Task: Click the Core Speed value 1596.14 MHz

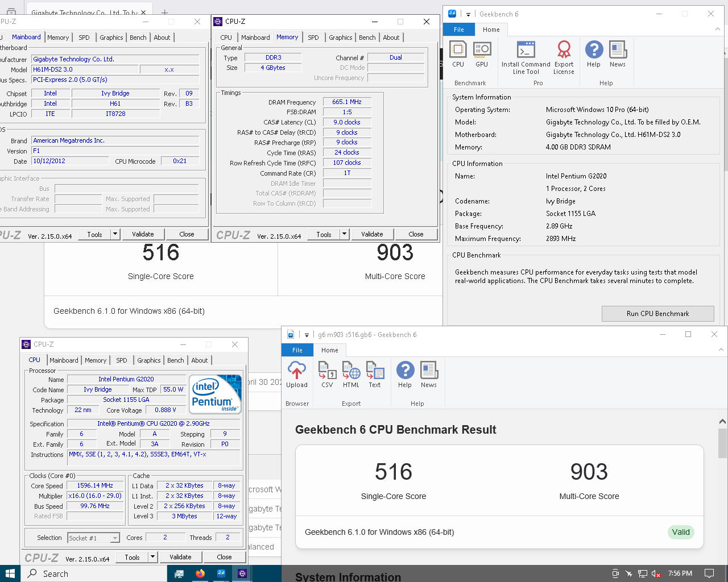Action: [x=95, y=485]
